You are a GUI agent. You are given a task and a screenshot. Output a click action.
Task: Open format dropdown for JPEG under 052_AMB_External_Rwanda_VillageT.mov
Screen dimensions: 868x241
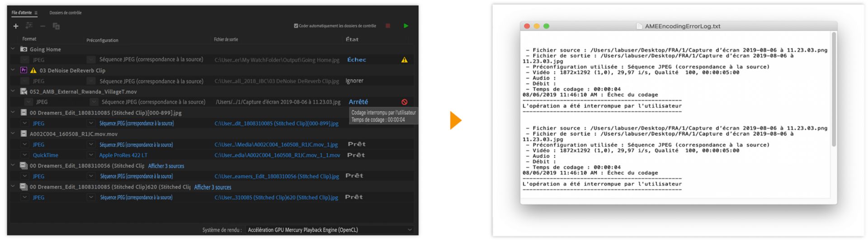[x=28, y=102]
